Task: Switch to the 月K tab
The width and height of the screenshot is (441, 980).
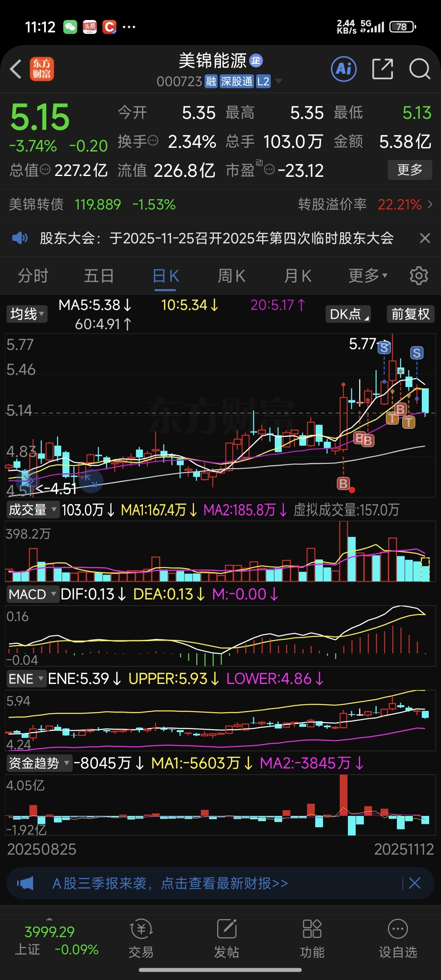Action: coord(298,276)
